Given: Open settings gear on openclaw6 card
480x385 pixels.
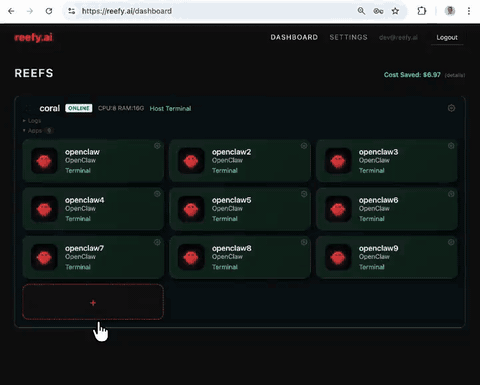Looking at the screenshot, I should pyautogui.click(x=451, y=194).
